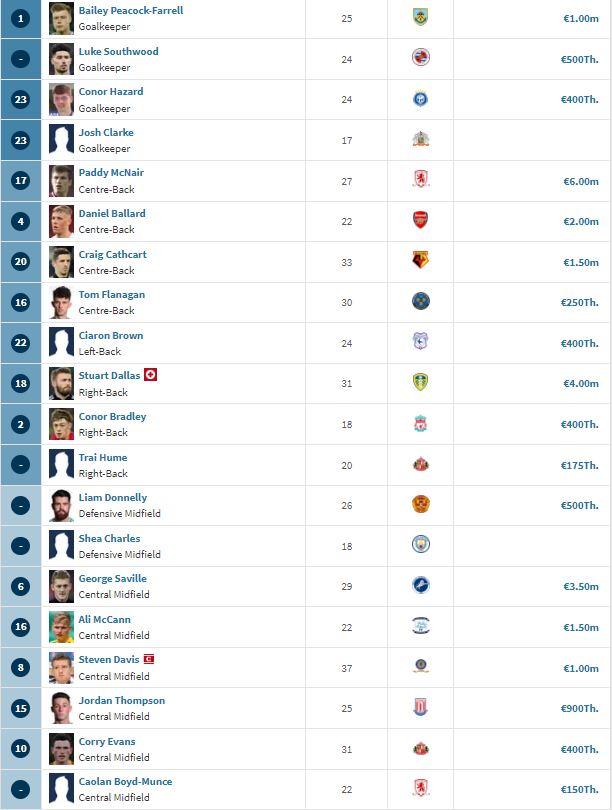Open Paddy McNair's player profile link
The height and width of the screenshot is (810, 612).
pos(111,173)
